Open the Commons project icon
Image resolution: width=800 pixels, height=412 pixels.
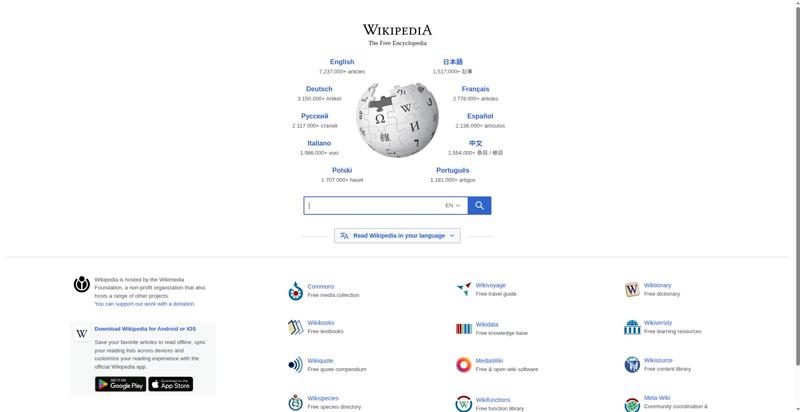[295, 291]
